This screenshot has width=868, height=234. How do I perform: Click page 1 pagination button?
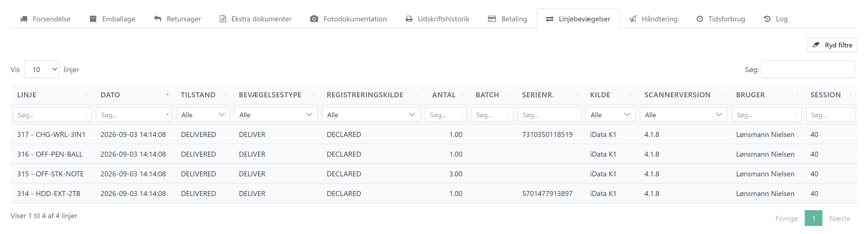click(813, 218)
